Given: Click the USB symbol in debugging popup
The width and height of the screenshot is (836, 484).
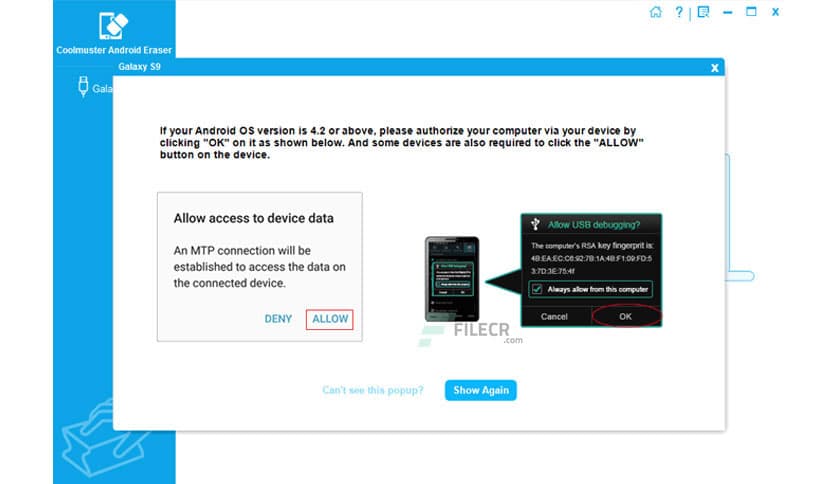Looking at the screenshot, I should [535, 224].
